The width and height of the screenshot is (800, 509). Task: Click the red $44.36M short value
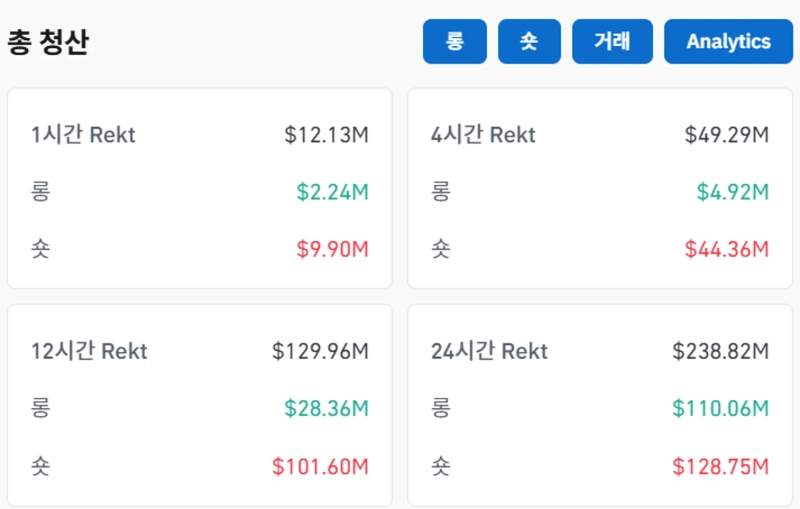coord(726,249)
